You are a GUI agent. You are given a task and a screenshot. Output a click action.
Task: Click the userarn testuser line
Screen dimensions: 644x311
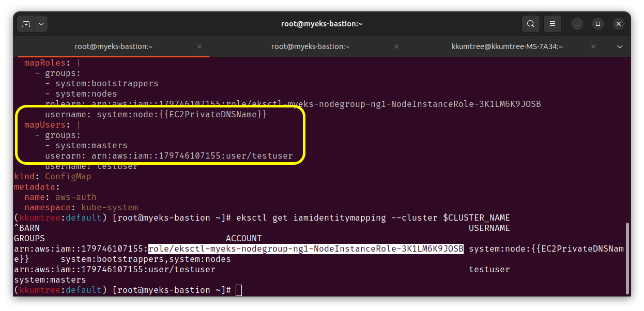coord(169,155)
